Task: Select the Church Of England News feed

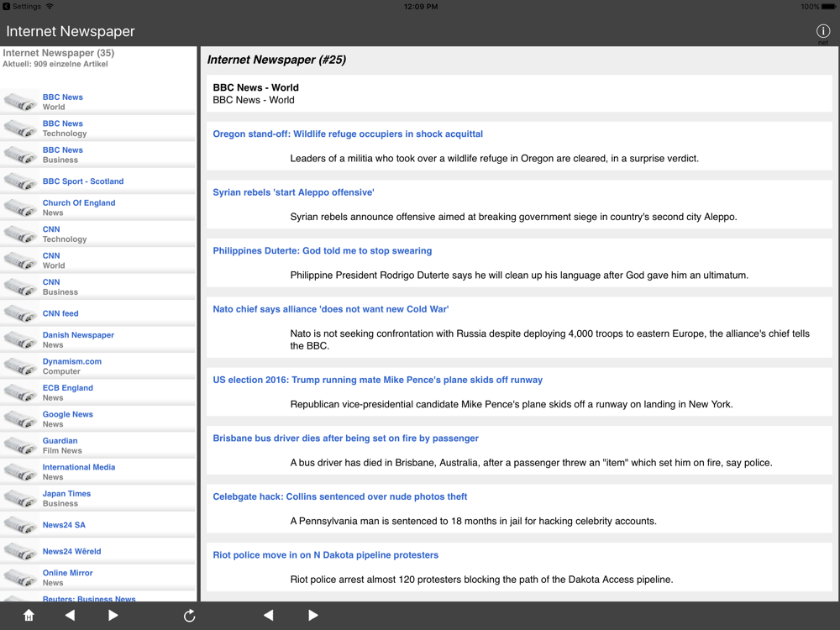Action: 98,207
